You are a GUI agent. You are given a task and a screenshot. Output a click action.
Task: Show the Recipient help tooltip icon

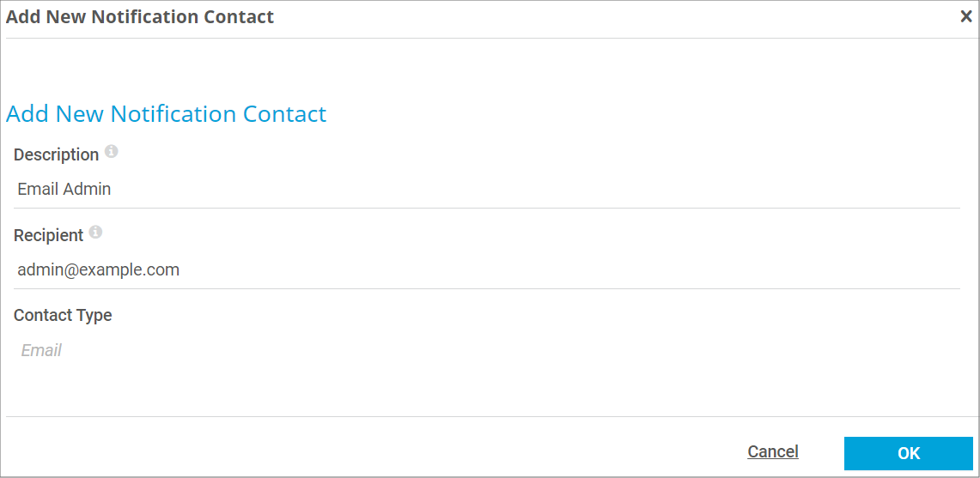95,233
